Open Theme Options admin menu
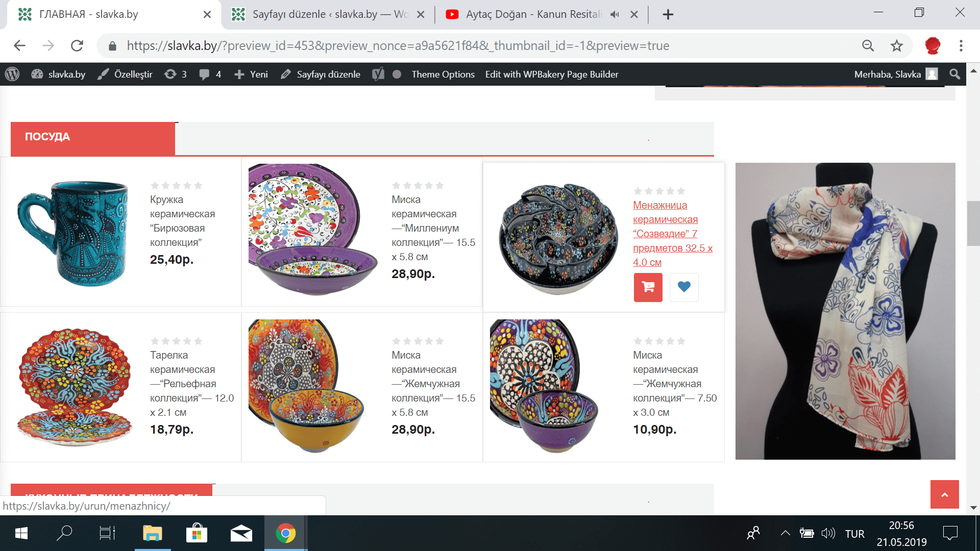This screenshot has height=551, width=980. point(443,74)
